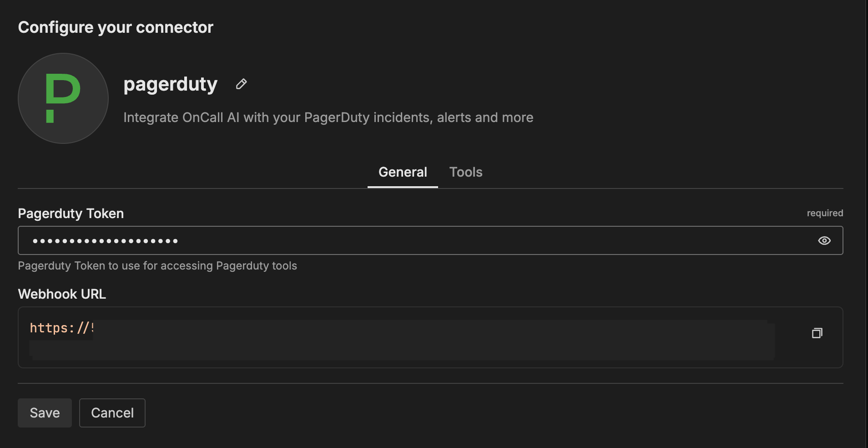Click the scrollbar strip along the window's right edge
Image resolution: width=868 pixels, height=448 pixels.
coord(866,223)
